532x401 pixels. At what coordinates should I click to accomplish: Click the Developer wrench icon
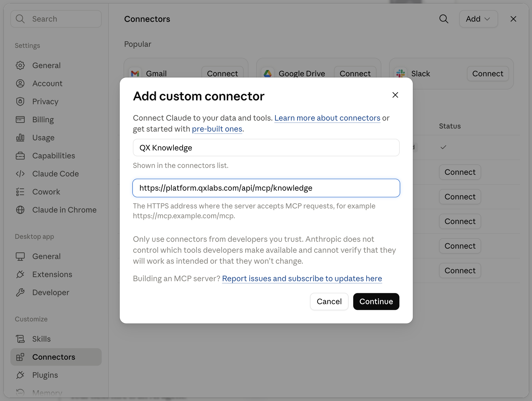20,292
